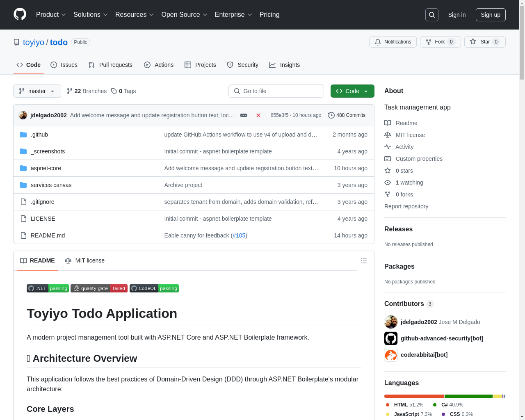Go to Pricing page
This screenshot has height=420, width=525.
(x=269, y=15)
